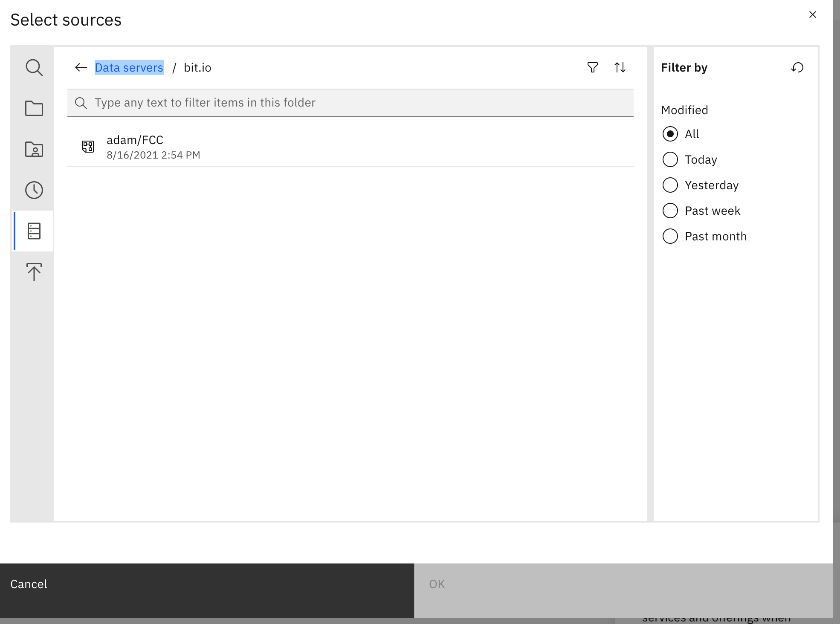
Task: Click the Data servers breadcrumb link
Action: click(x=129, y=67)
